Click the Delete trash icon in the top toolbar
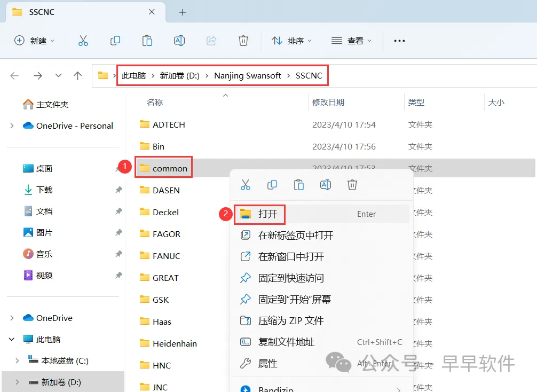 (243, 41)
